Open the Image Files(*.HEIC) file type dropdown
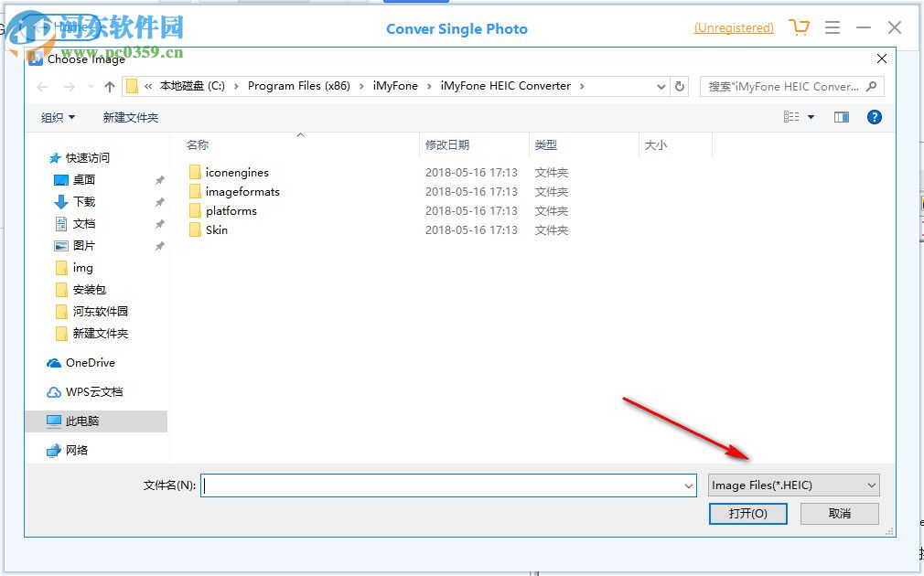The width and height of the screenshot is (924, 576). click(x=792, y=485)
